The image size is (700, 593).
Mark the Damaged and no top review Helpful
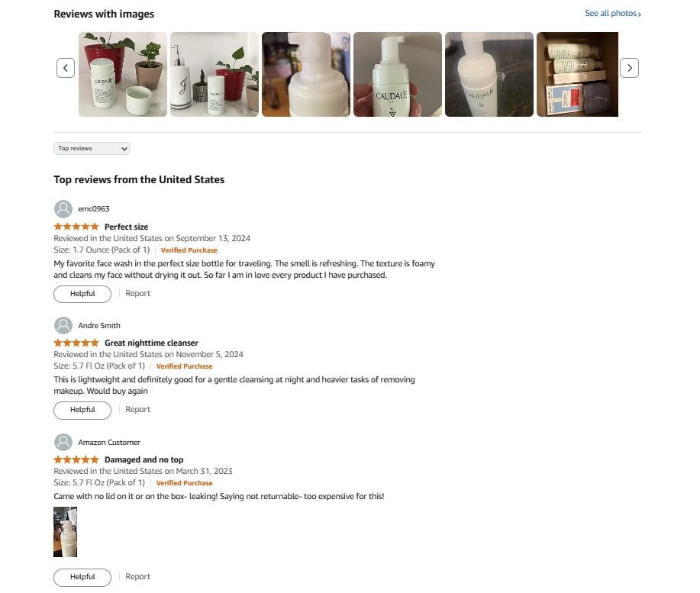[82, 577]
